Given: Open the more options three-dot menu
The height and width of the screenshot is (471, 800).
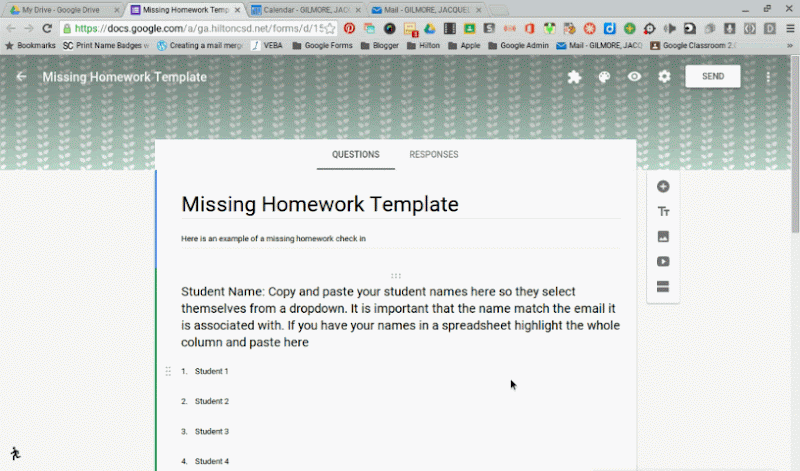Looking at the screenshot, I should click(x=768, y=77).
